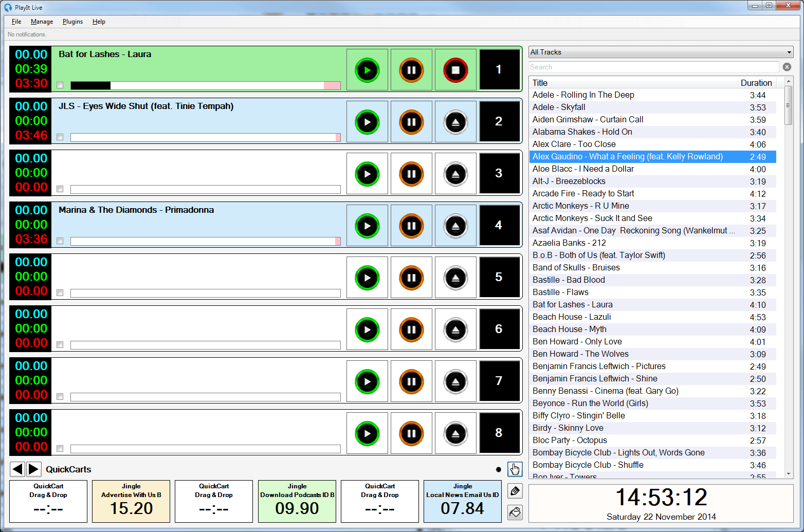Tick the checkbox on player 8
The height and width of the screenshot is (532, 804).
pyautogui.click(x=60, y=449)
